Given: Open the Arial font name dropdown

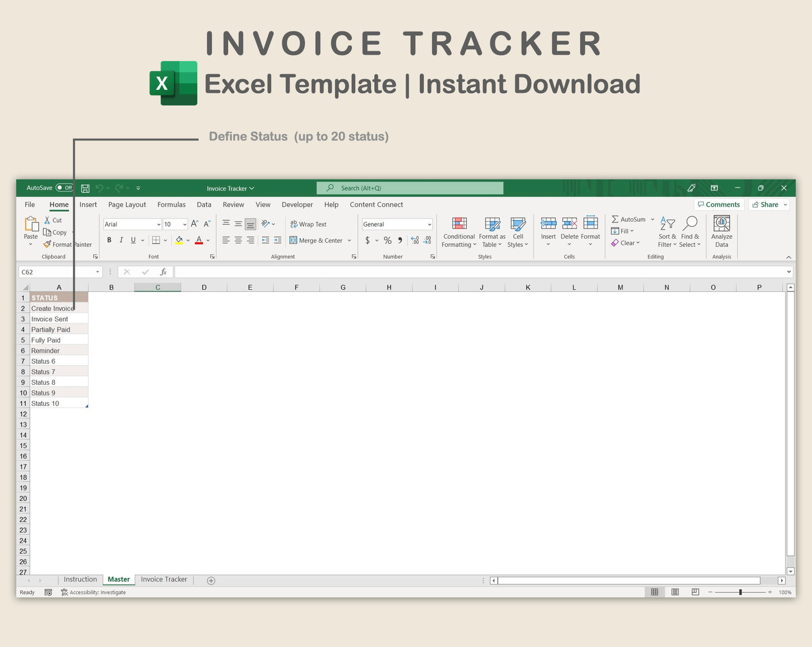Looking at the screenshot, I should point(158,225).
